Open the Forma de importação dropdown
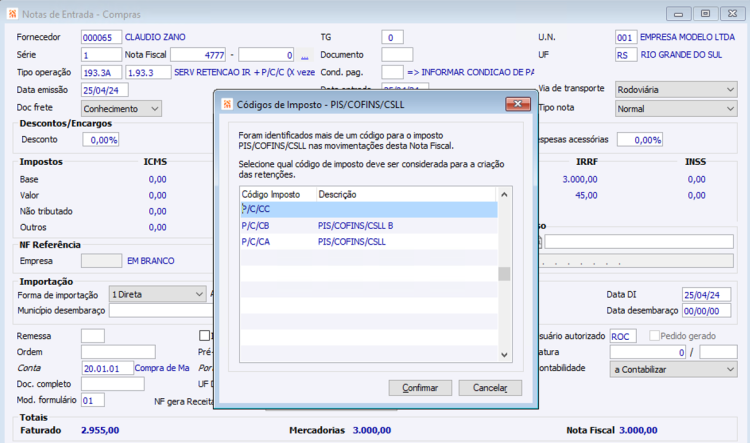Viewport: 750px width, 443px height. pos(157,294)
